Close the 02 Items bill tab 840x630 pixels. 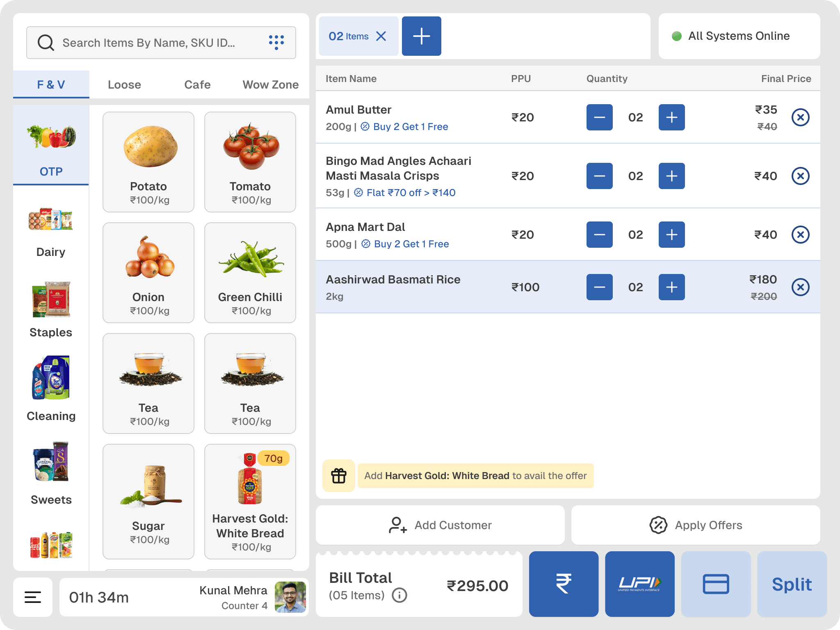[381, 36]
